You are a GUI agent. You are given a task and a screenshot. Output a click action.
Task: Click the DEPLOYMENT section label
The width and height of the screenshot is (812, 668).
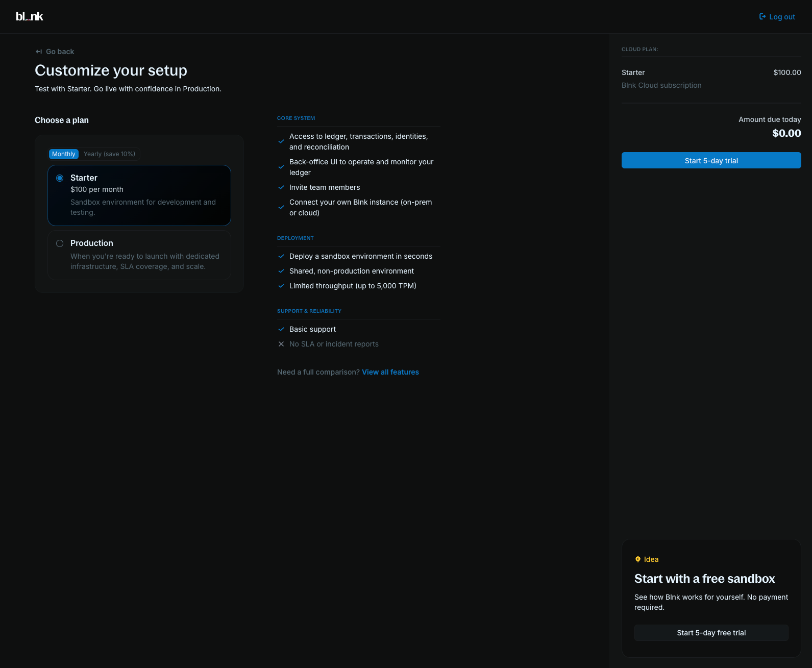296,238
